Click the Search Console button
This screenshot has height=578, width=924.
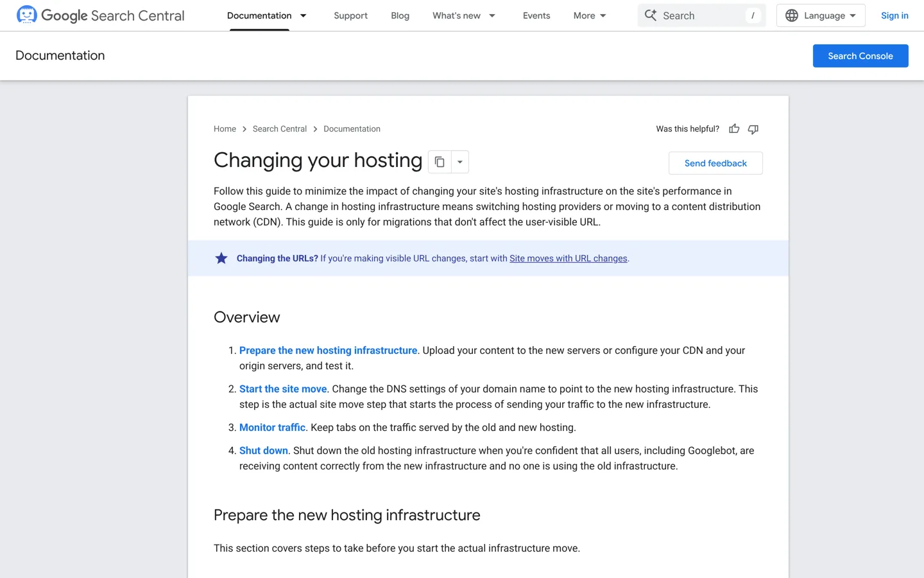click(860, 56)
